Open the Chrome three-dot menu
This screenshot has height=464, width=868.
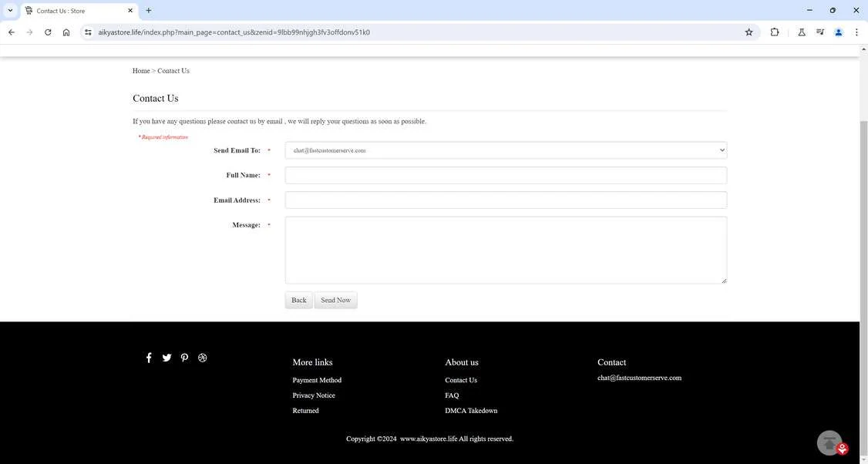click(x=856, y=32)
